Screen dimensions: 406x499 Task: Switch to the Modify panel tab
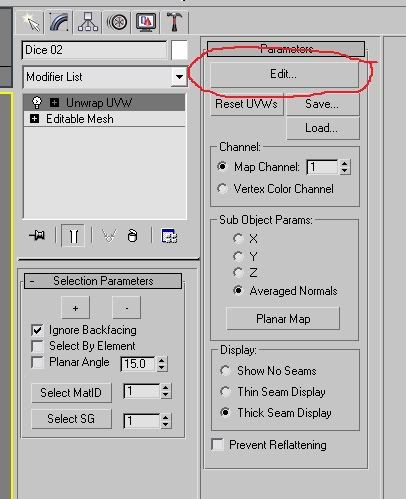(x=59, y=22)
